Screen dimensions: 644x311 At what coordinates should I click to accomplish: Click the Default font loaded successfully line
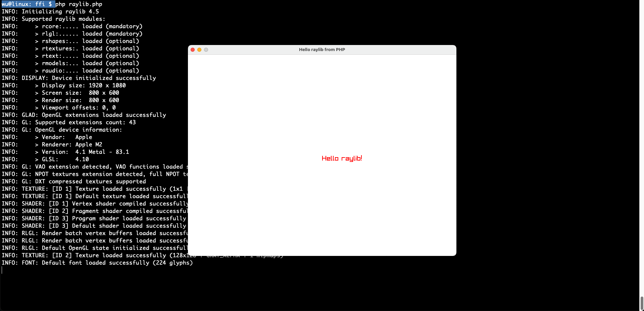pos(97,263)
